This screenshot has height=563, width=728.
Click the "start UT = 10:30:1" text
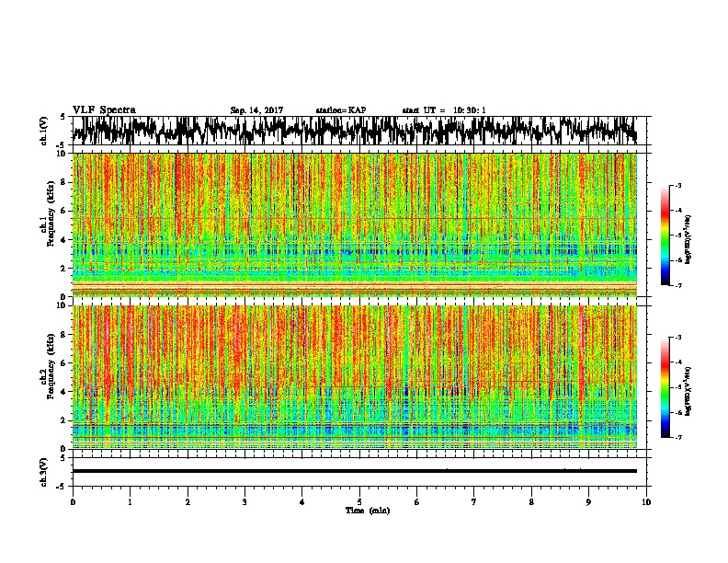pyautogui.click(x=444, y=110)
